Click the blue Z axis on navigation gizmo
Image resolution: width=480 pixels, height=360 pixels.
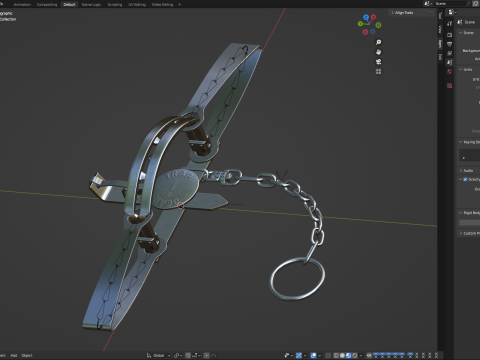[x=366, y=17]
